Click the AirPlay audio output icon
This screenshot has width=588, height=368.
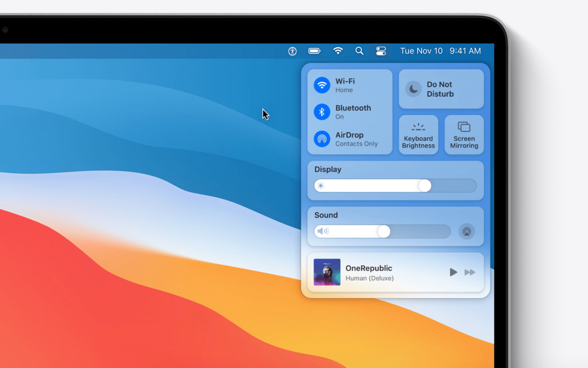466,232
